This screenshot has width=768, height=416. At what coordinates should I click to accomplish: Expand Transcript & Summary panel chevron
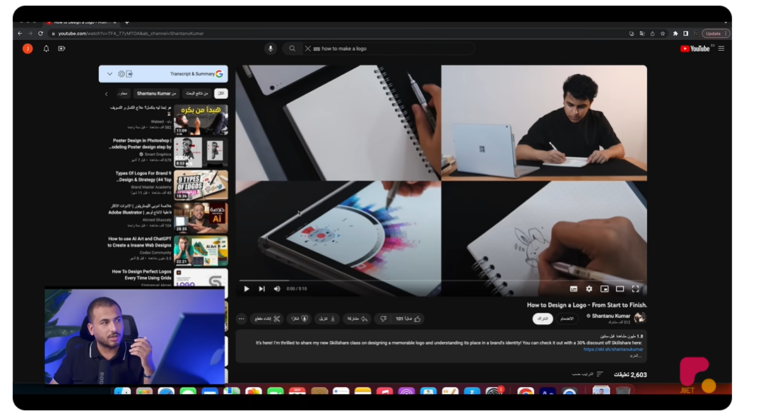coord(110,74)
